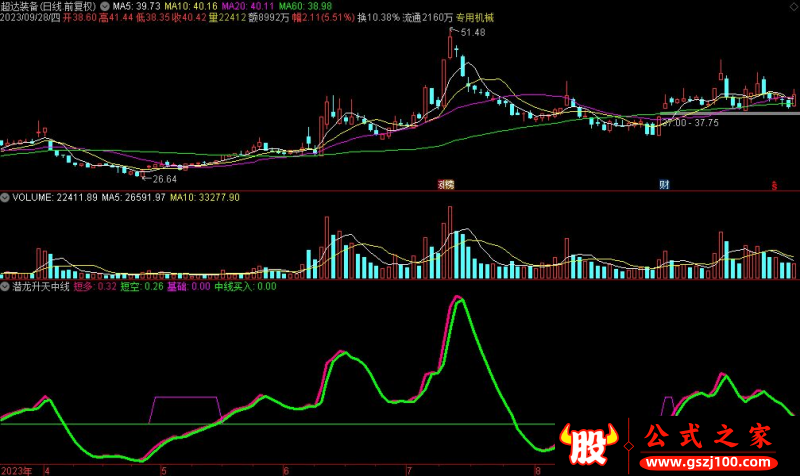Click the event marker icon under July peak

click(446, 185)
